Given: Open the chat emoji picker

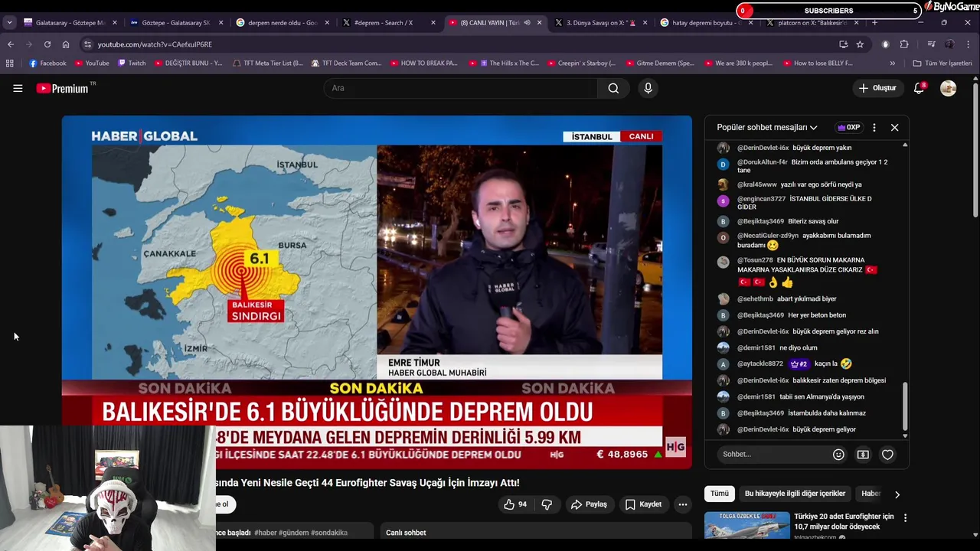Looking at the screenshot, I should pos(838,455).
